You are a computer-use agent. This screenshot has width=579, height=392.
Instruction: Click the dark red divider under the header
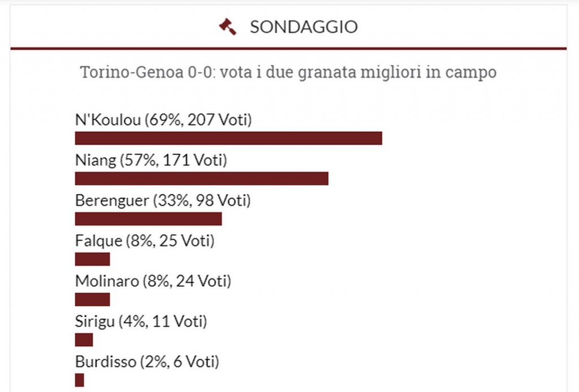point(288,49)
